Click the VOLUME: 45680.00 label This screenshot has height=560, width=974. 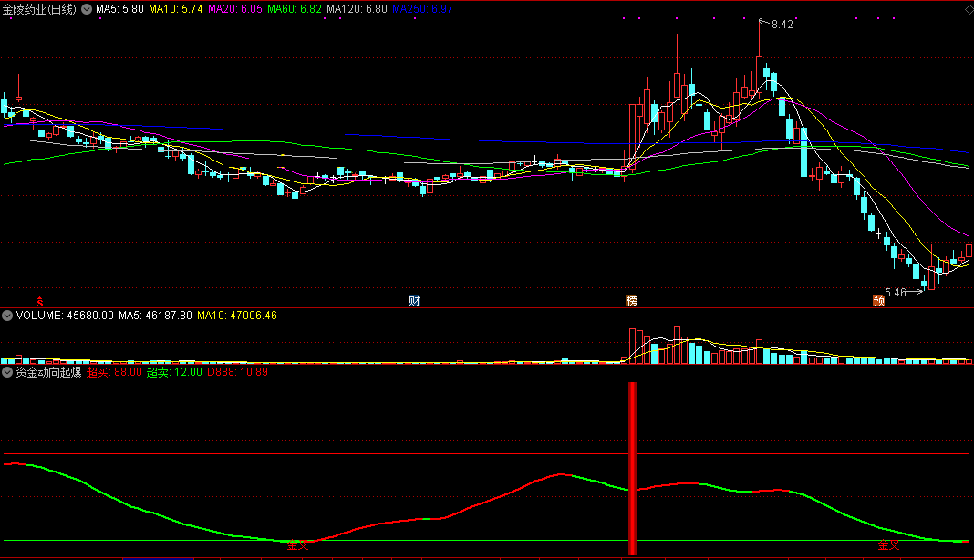[65, 316]
